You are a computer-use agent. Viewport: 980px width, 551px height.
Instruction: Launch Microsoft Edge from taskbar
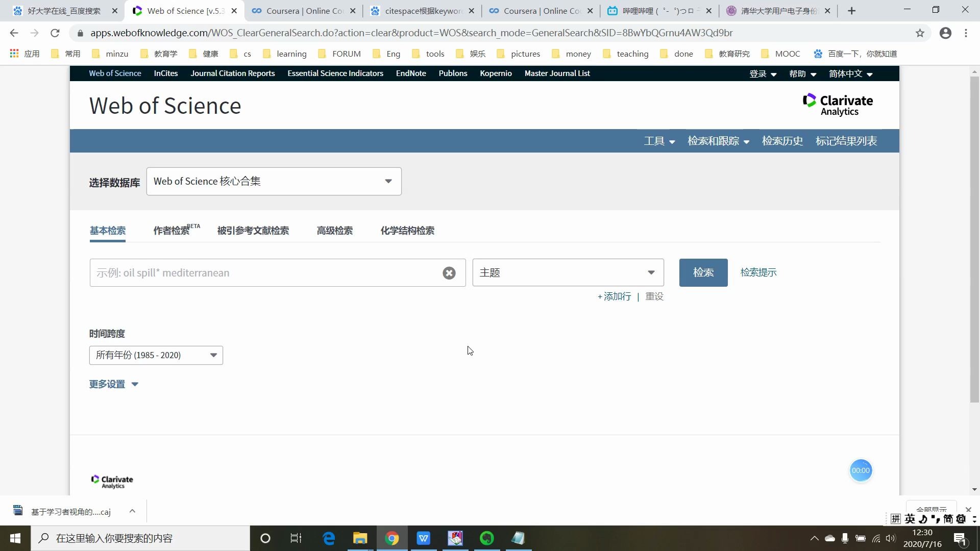pyautogui.click(x=329, y=538)
